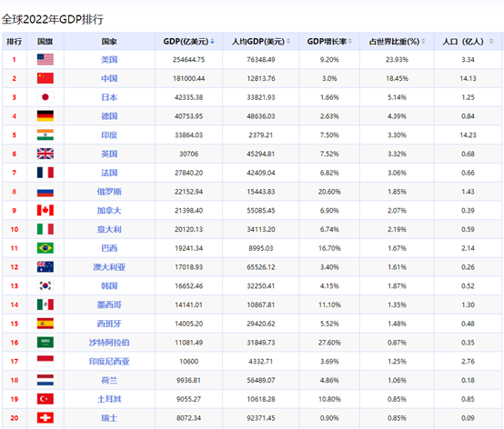The height and width of the screenshot is (429, 504).
Task: Select world share value 23.93%
Action: pyautogui.click(x=397, y=60)
